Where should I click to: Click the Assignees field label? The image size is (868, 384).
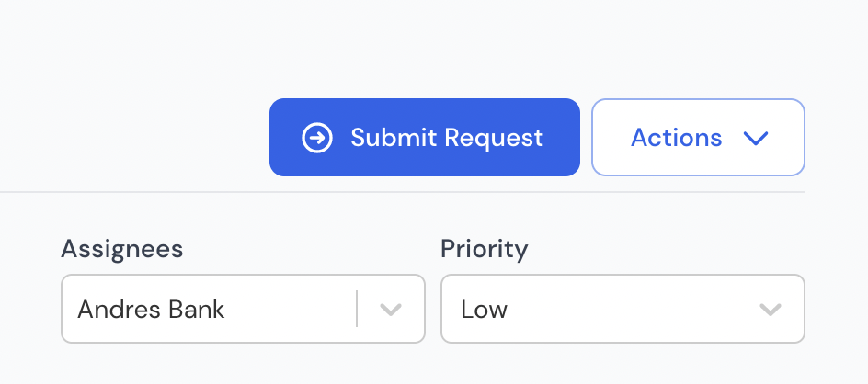coord(121,249)
